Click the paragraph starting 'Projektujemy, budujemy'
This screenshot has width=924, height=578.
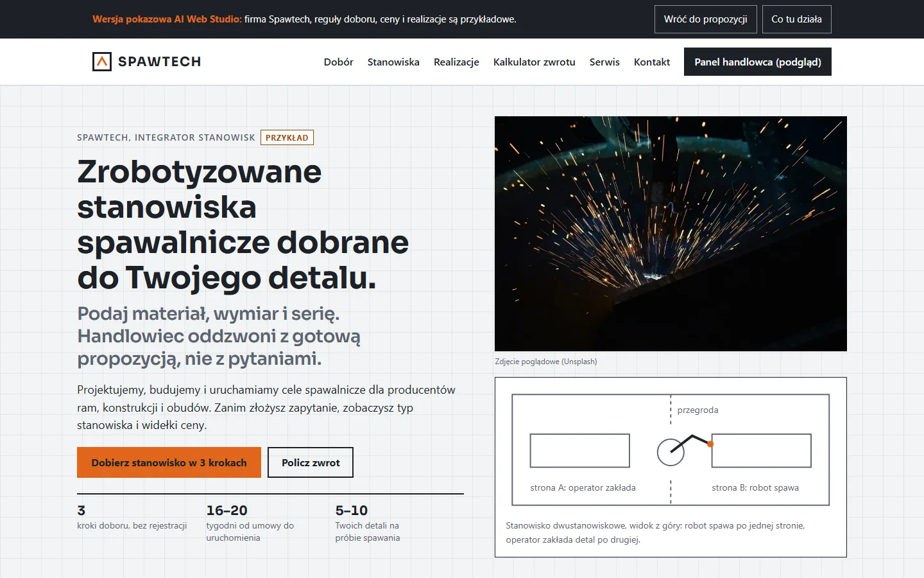266,407
